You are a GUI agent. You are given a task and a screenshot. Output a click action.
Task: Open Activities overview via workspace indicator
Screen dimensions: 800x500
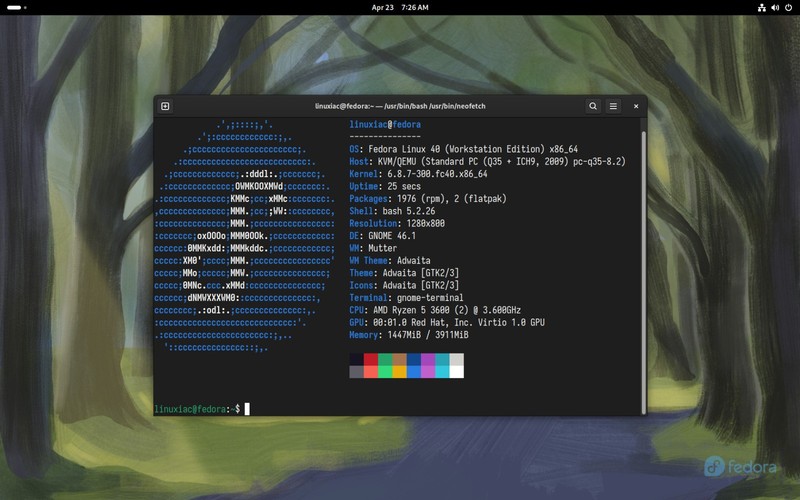[17, 8]
